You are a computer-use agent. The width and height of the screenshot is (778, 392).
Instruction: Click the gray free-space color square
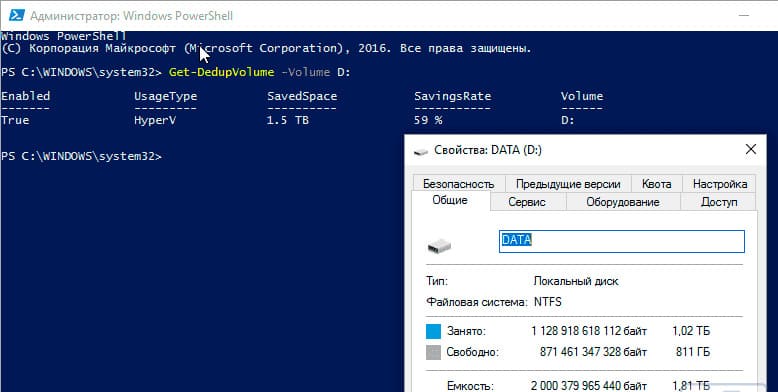click(433, 352)
